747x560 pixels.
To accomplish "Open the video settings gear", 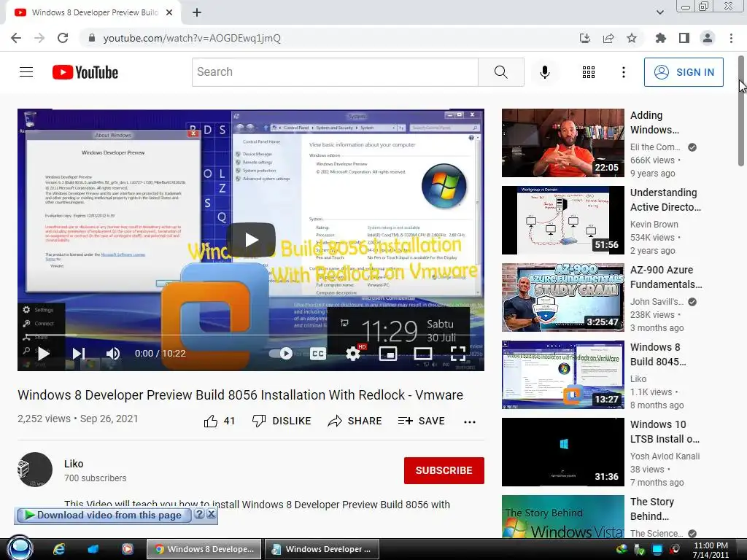I will click(353, 354).
